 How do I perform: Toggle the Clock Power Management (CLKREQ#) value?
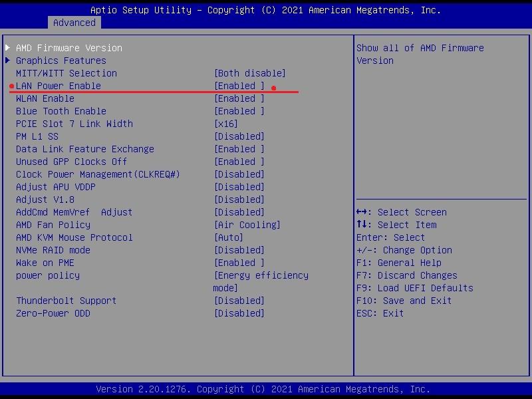click(239, 174)
